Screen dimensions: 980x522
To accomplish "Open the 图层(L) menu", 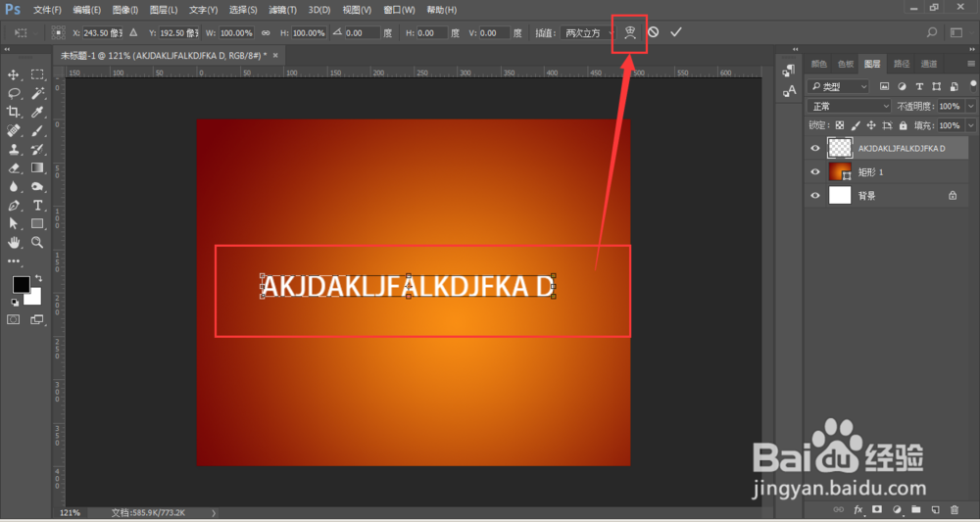I will pyautogui.click(x=164, y=10).
